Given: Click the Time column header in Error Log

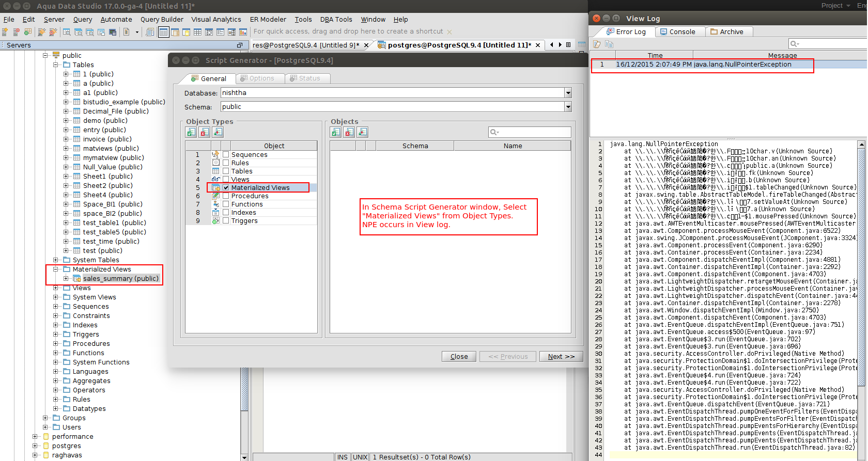Looking at the screenshot, I should [x=655, y=55].
